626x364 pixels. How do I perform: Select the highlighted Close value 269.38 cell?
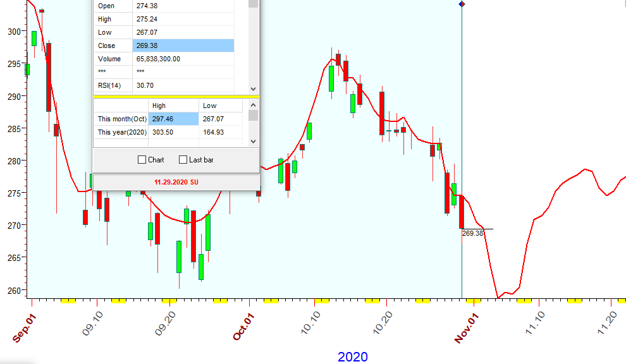(x=183, y=45)
